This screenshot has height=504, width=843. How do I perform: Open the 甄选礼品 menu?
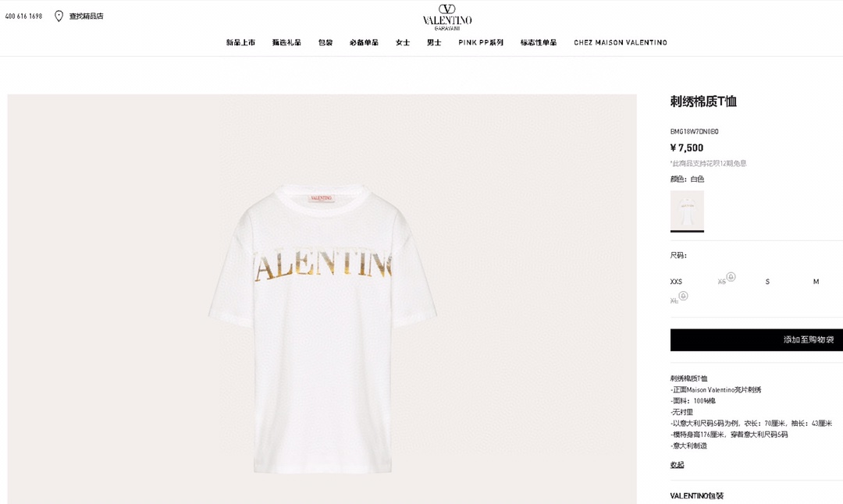[286, 42]
